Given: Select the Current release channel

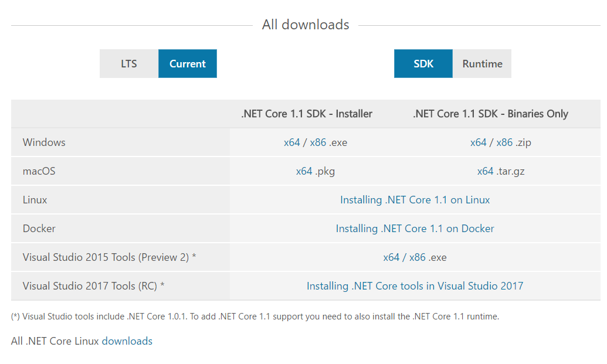Looking at the screenshot, I should 187,63.
